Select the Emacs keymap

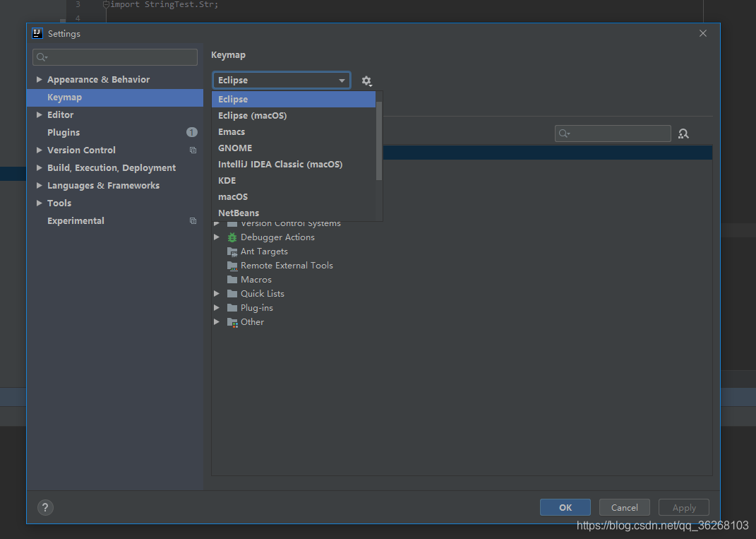294,131
